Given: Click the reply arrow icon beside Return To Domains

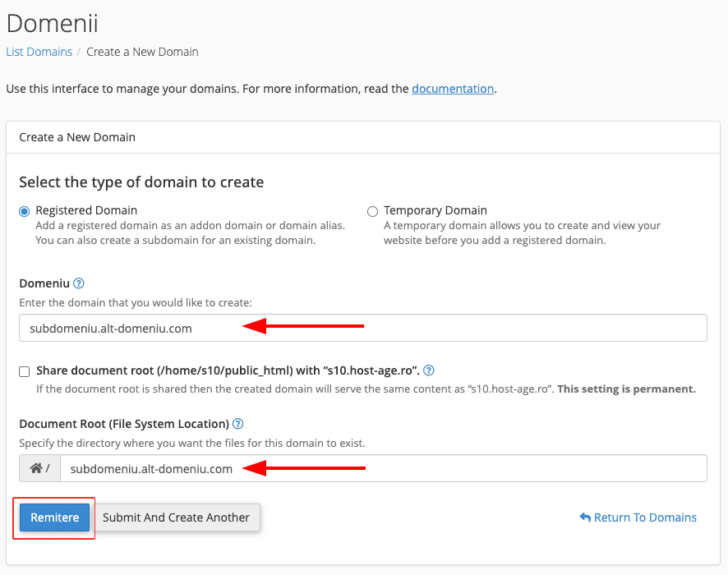Looking at the screenshot, I should point(585,517).
